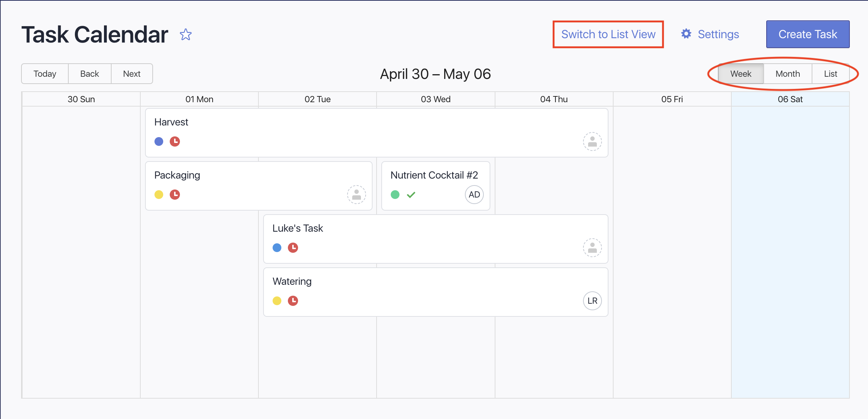Click the unassigned user avatar on Packaging
868x419 pixels.
click(x=357, y=195)
